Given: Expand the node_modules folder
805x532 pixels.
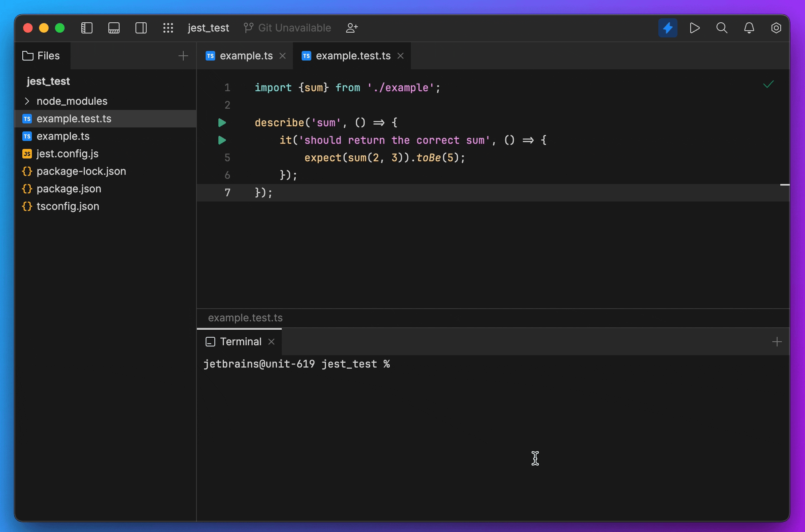Looking at the screenshot, I should [27, 101].
